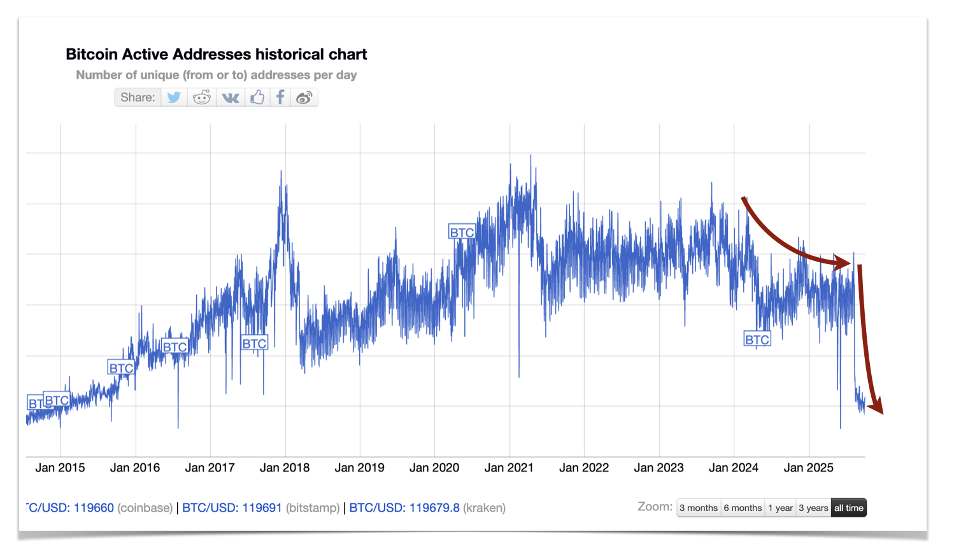Click the Weibo share icon
This screenshot has width=954, height=560.
[x=304, y=97]
